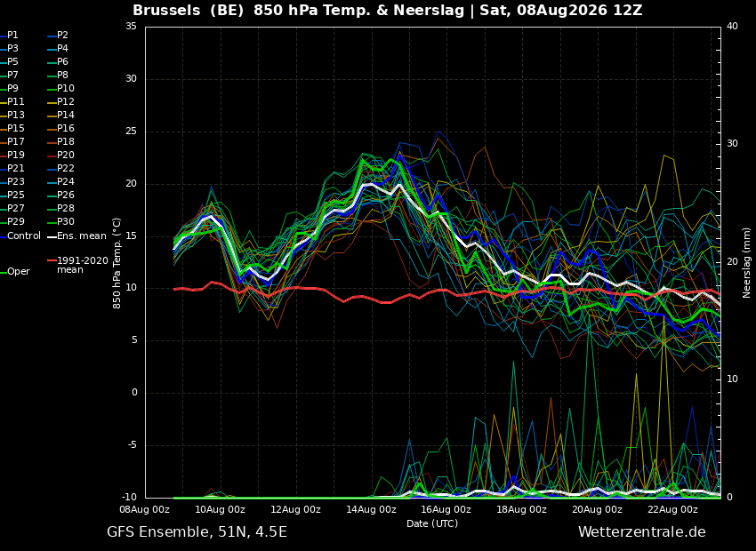Click the 'Date (UTC)' axis label

click(x=432, y=523)
